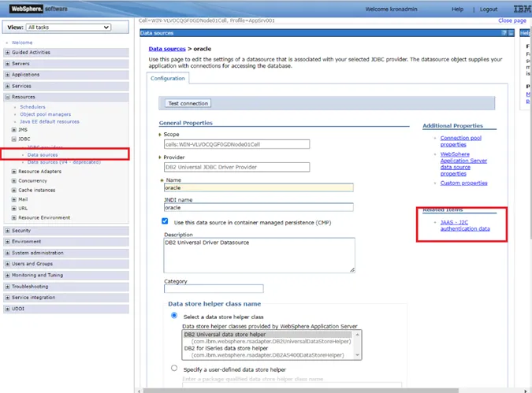Open Java EE default resources link
The width and height of the screenshot is (532, 393).
click(x=50, y=122)
